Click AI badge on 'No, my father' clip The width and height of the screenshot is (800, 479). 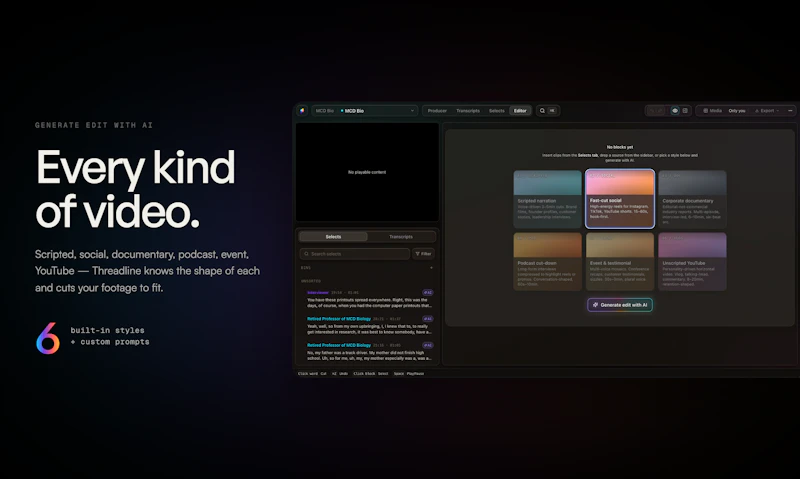(428, 345)
